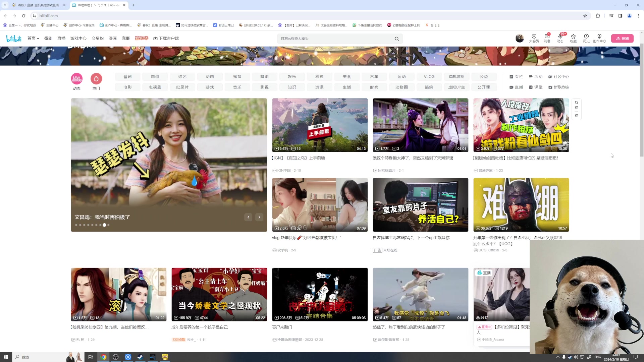Viewport: 644px width, 362px height.
Task: Open 历史 history clock icon
Action: 586,38
